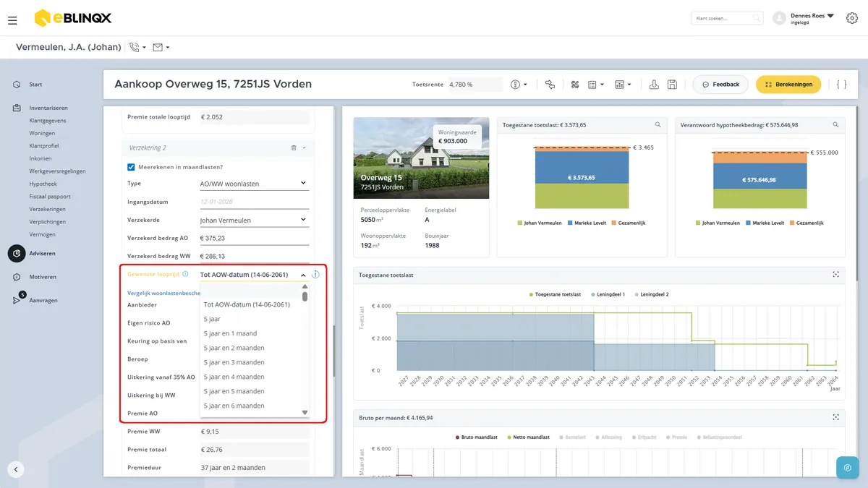Click the Johan Vermeulen legend color swatch in Toegestane toetslast chart

coord(519,223)
